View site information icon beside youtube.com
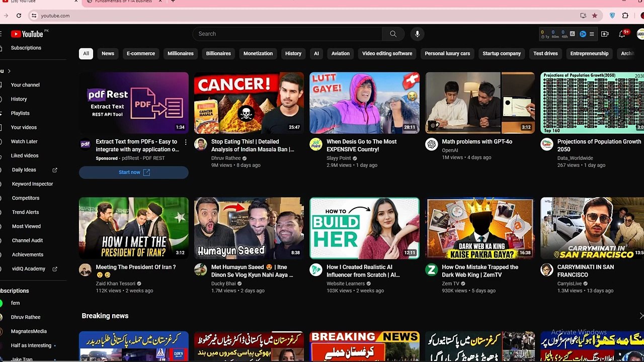Image resolution: width=644 pixels, height=362 pixels. pos(34,16)
